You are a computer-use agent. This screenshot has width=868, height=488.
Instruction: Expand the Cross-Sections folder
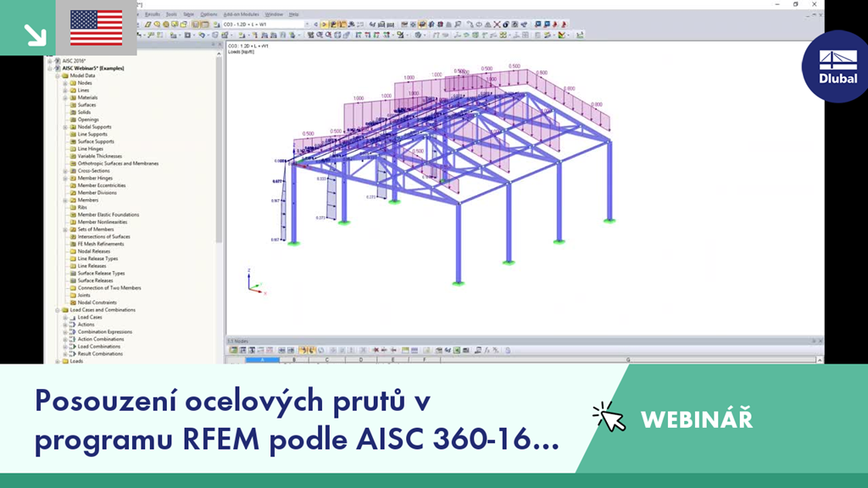(x=65, y=171)
